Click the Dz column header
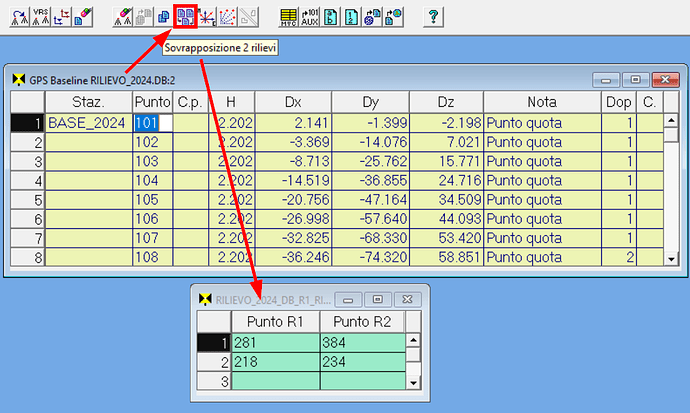690x413 pixels. [x=446, y=102]
